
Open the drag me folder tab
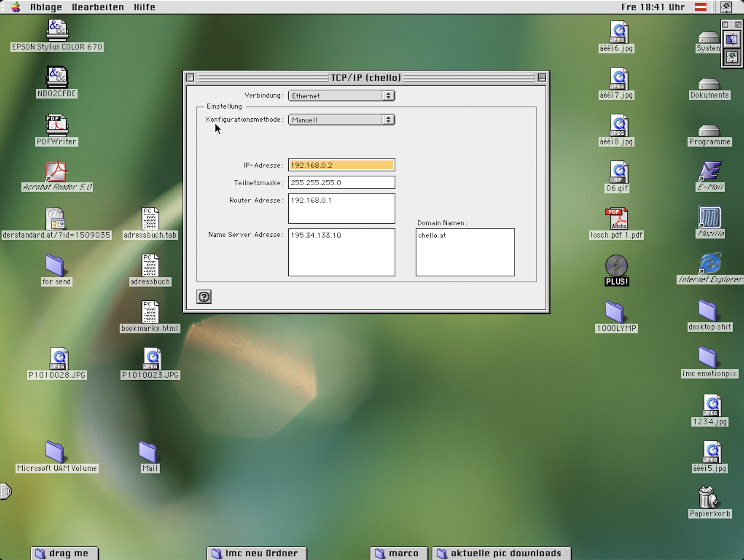[64, 553]
